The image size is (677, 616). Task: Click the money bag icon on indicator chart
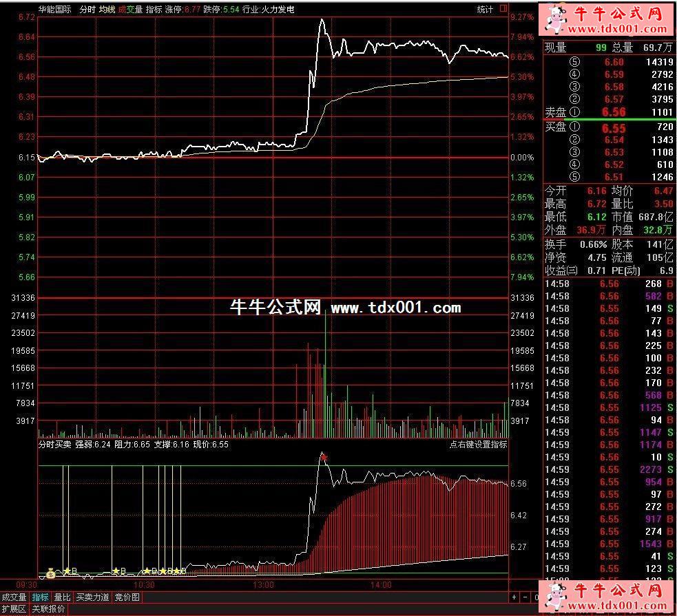50,573
